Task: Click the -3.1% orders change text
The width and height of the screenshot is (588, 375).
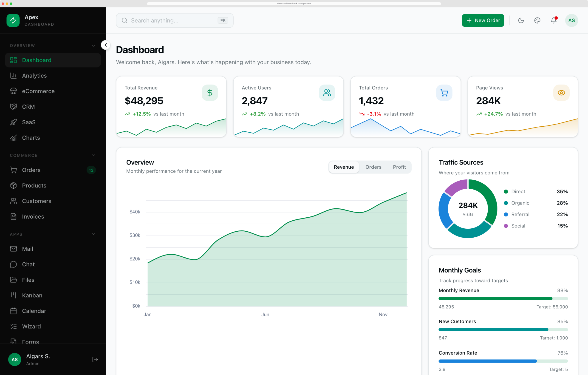Action: pyautogui.click(x=374, y=114)
